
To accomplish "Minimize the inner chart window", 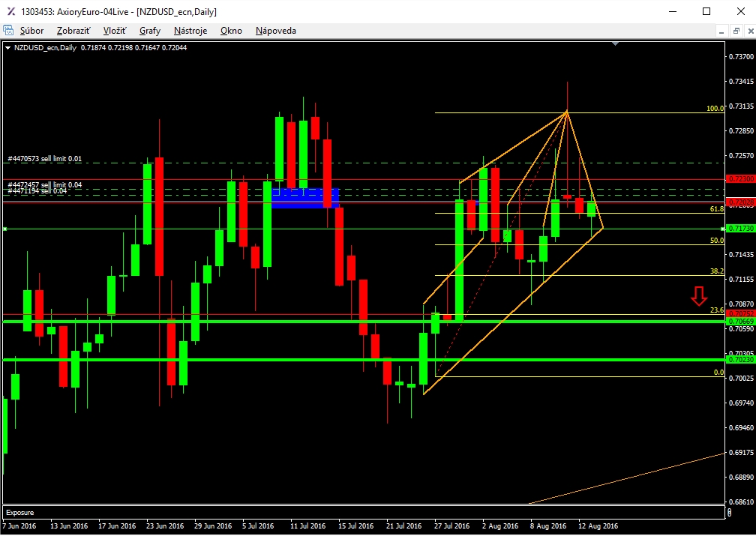I will [721, 31].
